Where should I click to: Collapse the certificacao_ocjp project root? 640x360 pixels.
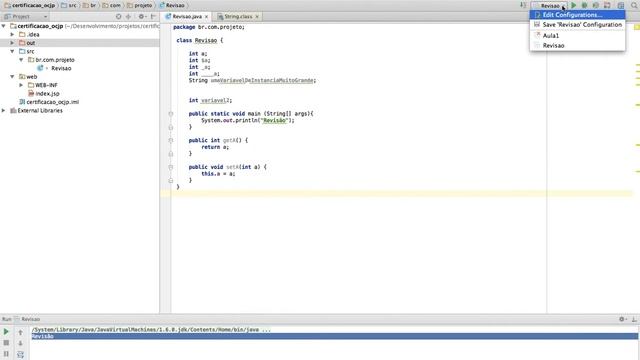4,26
